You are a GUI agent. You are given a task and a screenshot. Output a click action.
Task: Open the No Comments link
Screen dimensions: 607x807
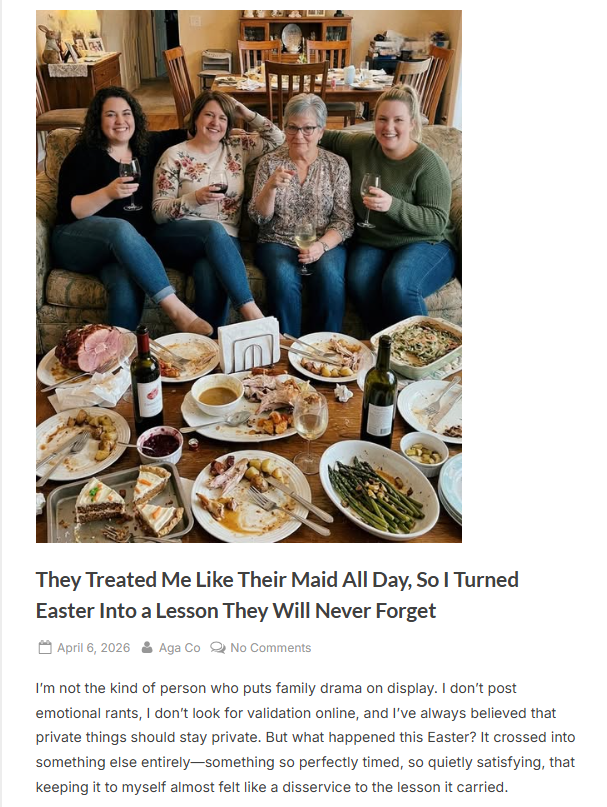(270, 648)
